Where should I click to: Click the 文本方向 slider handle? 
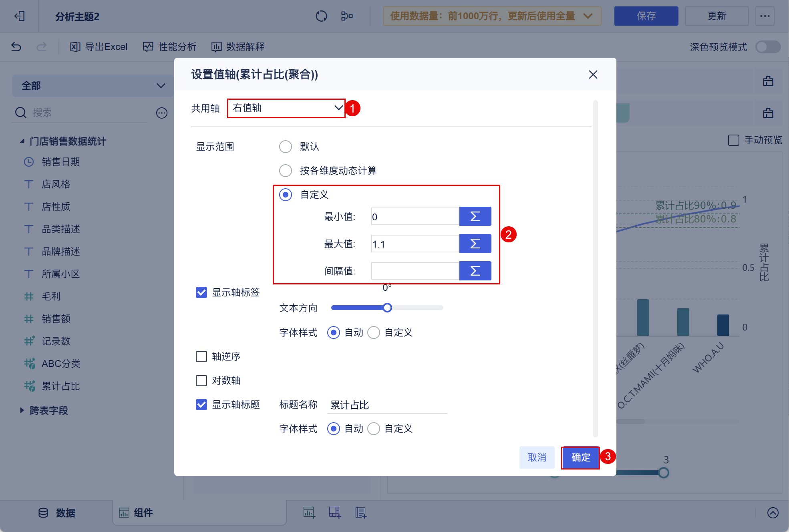[x=387, y=308]
